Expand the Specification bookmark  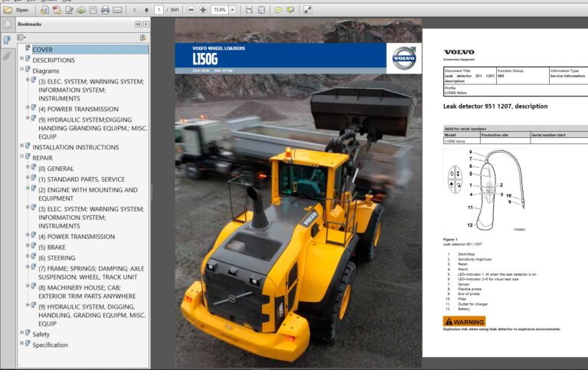(x=21, y=343)
